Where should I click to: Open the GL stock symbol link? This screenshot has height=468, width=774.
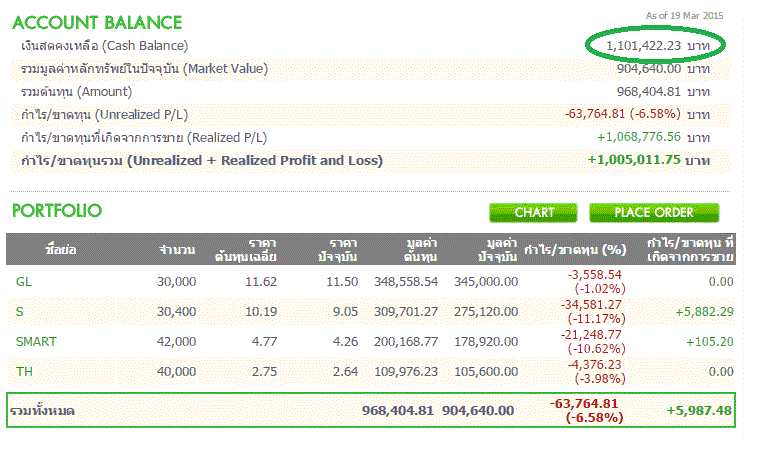pos(23,282)
